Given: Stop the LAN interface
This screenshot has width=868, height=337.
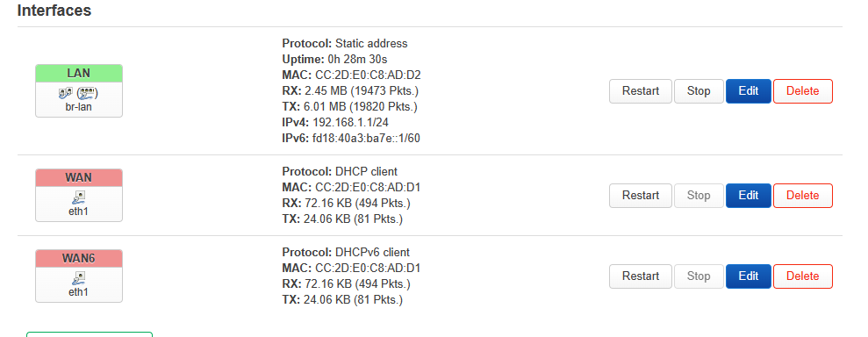Looking at the screenshot, I should pos(699,91).
